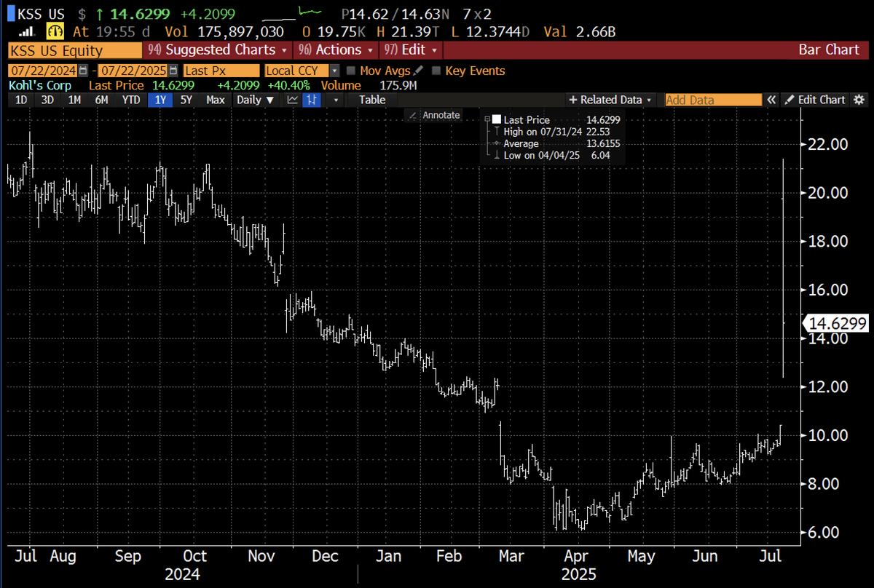Switch to Table view

(x=372, y=100)
